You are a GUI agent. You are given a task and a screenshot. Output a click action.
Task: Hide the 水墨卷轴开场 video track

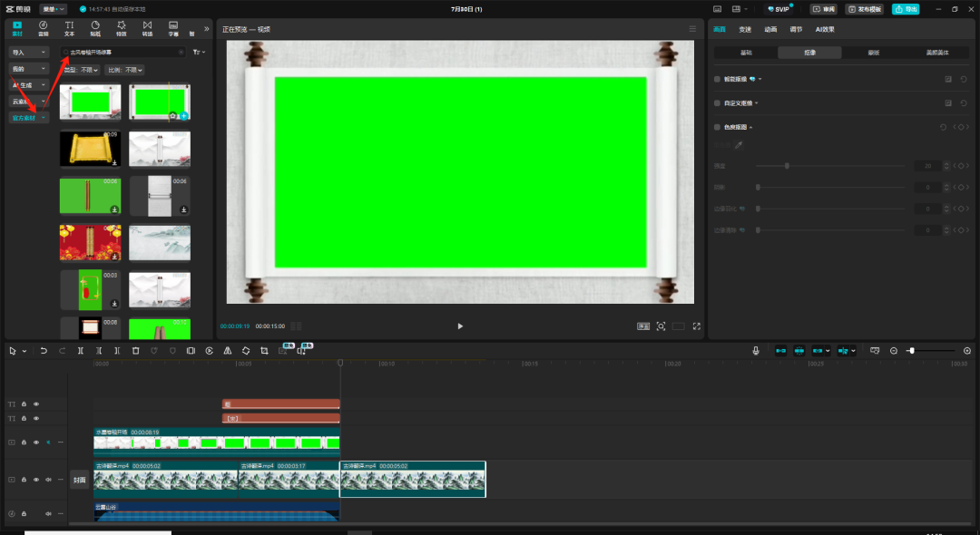click(37, 443)
